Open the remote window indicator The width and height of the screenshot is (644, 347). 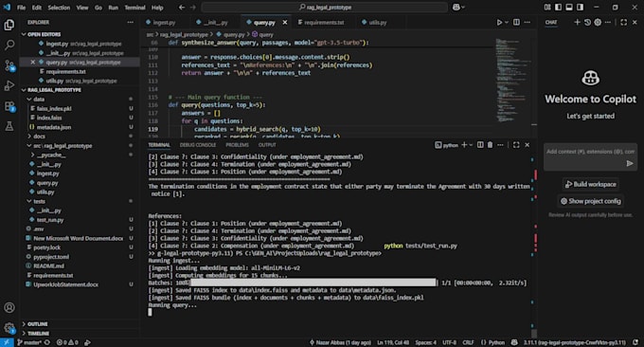coord(7,342)
